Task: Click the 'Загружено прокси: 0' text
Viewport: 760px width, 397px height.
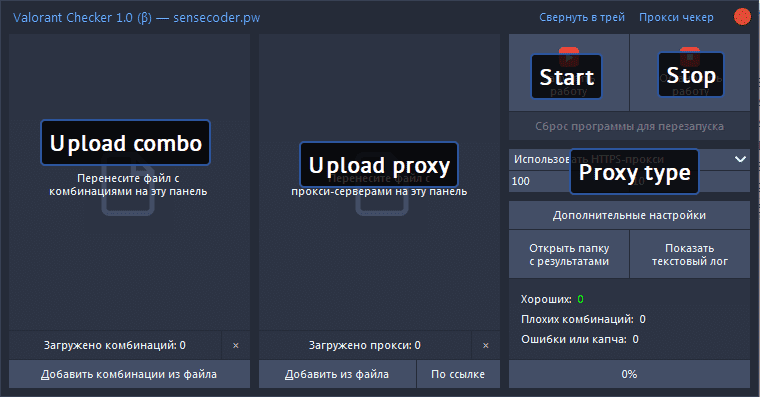Action: pyautogui.click(x=365, y=346)
